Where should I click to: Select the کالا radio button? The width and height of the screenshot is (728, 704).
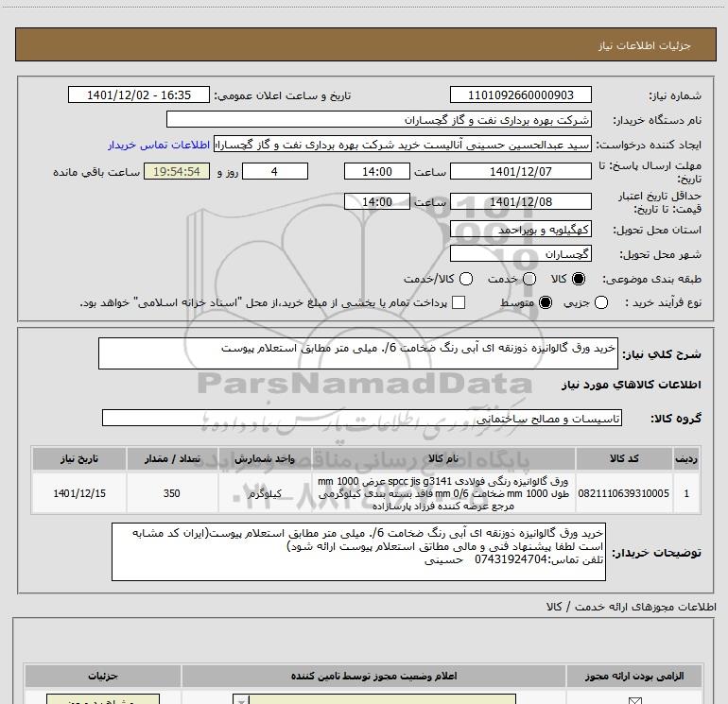pyautogui.click(x=579, y=279)
